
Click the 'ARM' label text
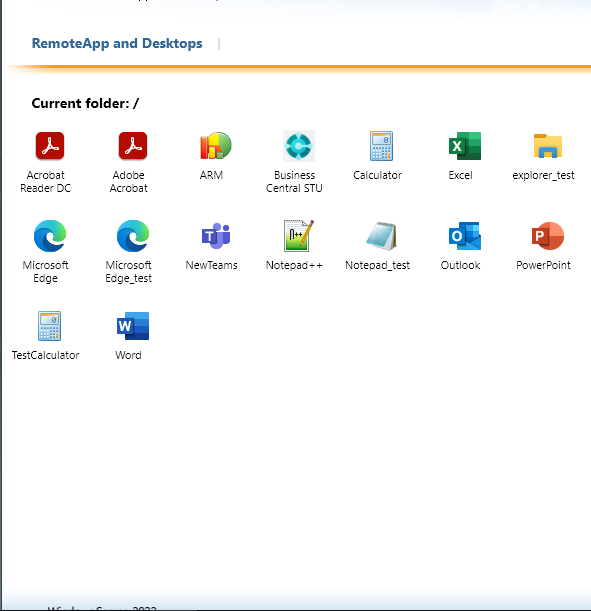pos(211,175)
